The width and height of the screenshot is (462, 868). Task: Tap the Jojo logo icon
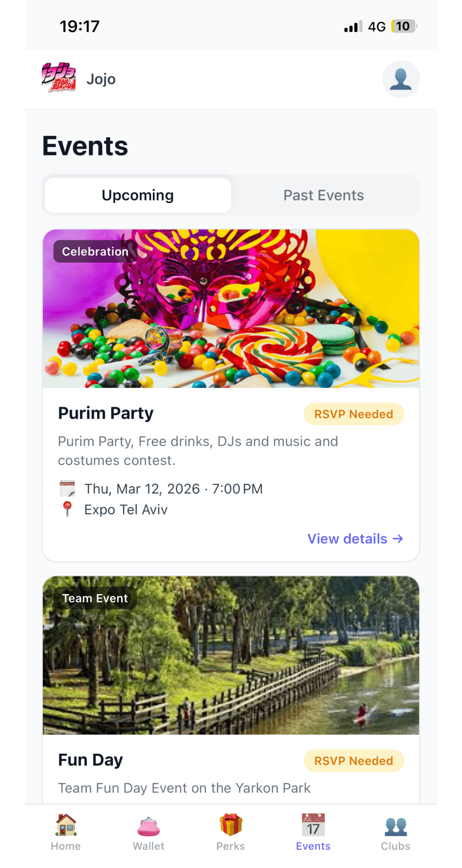(59, 78)
